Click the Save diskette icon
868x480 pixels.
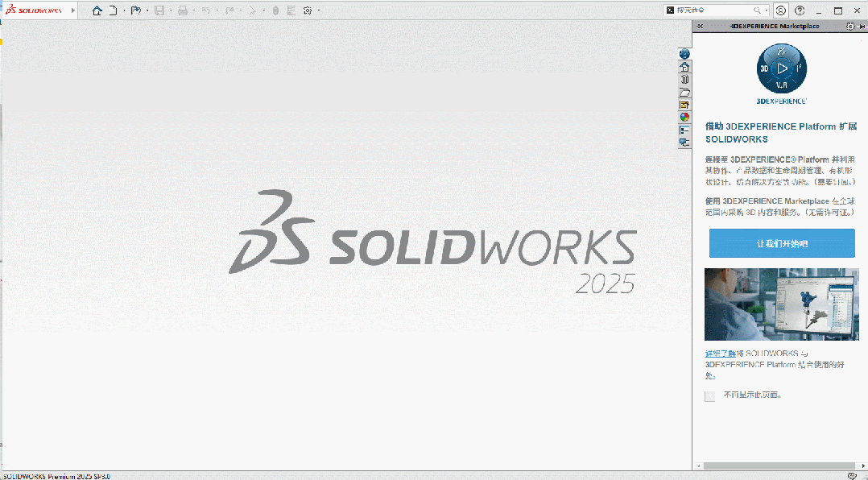click(159, 10)
